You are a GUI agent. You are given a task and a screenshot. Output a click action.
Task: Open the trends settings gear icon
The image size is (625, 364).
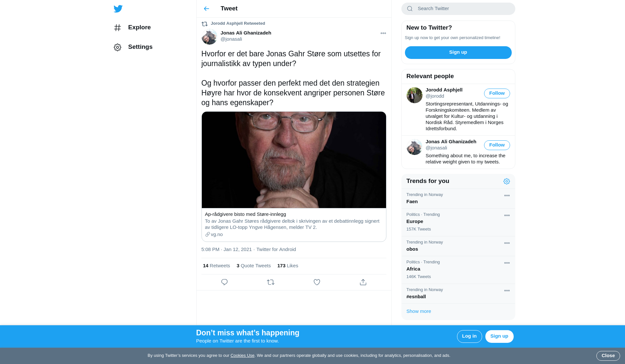point(507,181)
